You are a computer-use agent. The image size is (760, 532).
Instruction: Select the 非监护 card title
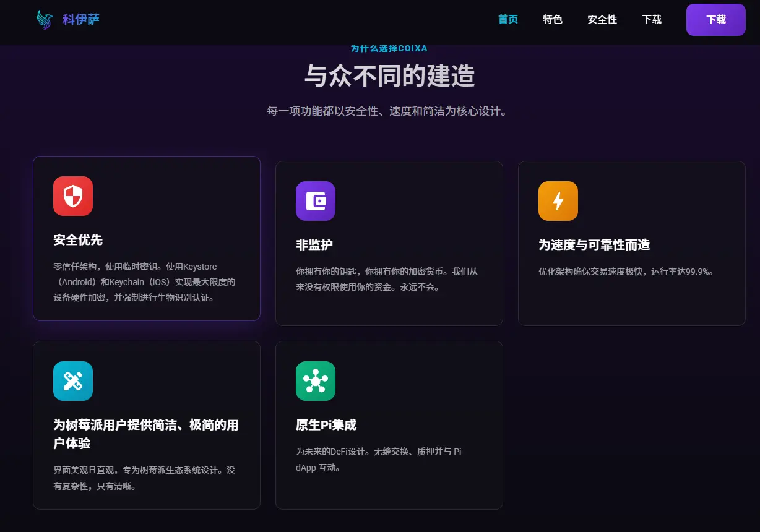314,245
